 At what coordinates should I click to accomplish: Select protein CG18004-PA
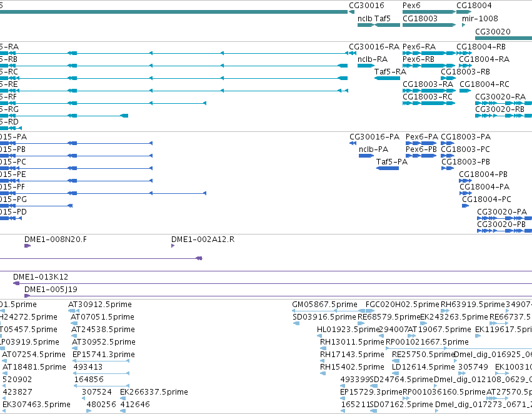point(484,187)
